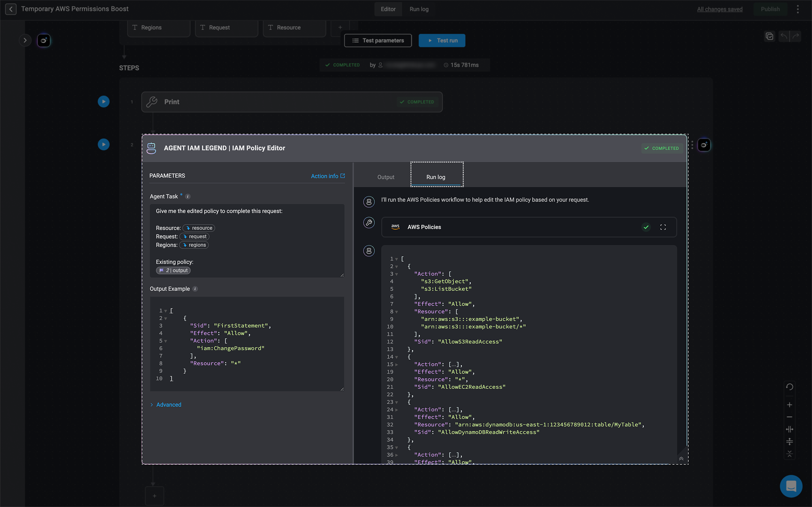This screenshot has height=507, width=812.
Task: Switch to the top Run log tab
Action: 419,9
